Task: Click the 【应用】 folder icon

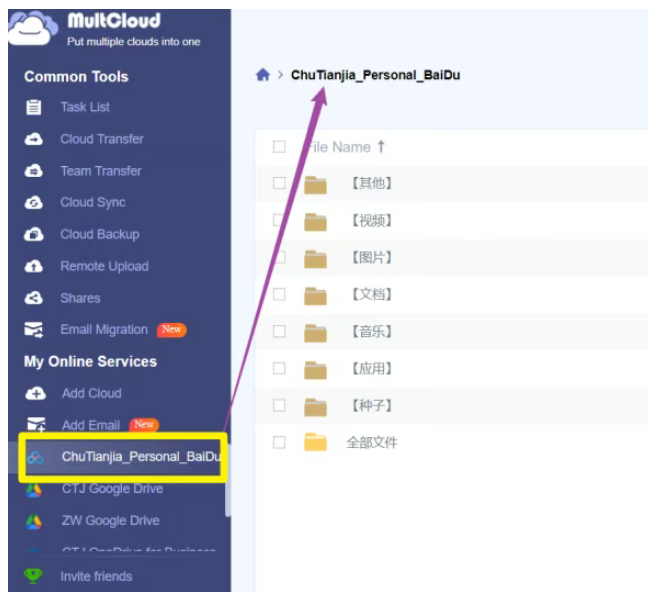Action: pos(315,370)
